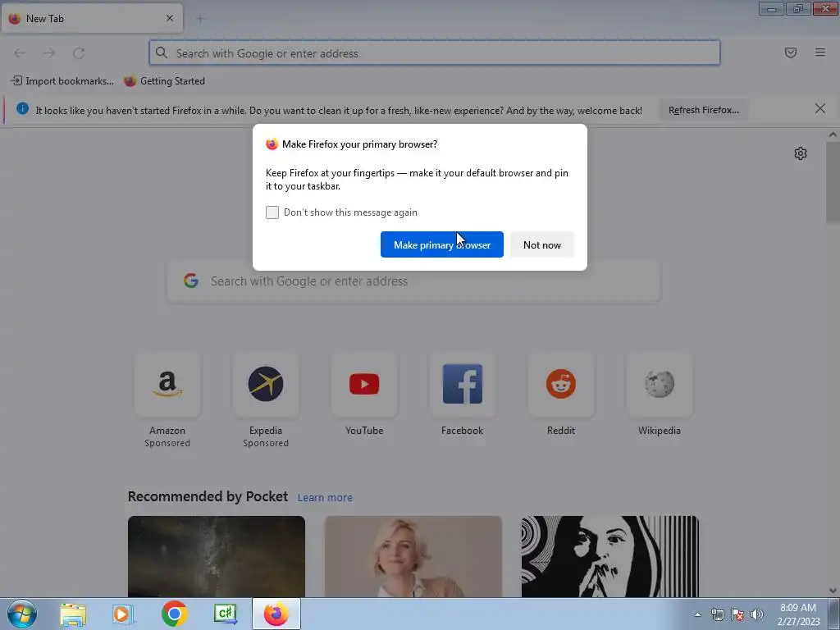840x630 pixels.
Task: Click the Back navigation arrow
Action: point(20,53)
